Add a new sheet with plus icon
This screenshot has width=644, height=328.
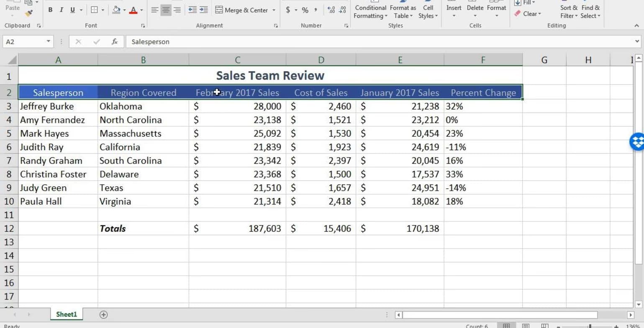pyautogui.click(x=103, y=315)
